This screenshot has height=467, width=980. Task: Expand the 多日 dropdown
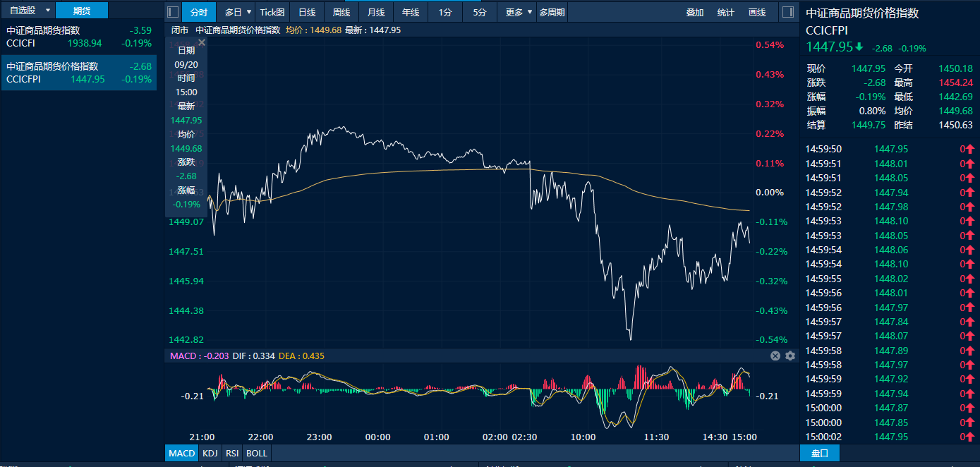click(x=236, y=12)
